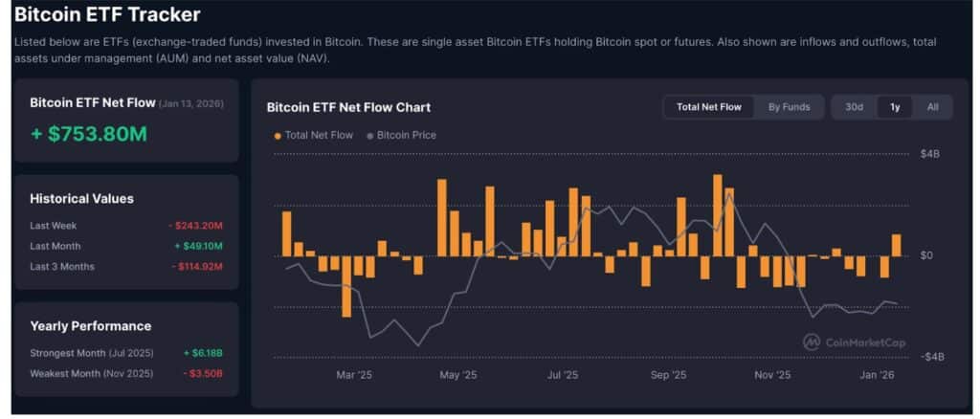Select the All time range
This screenshot has height=419, width=980.
[932, 107]
